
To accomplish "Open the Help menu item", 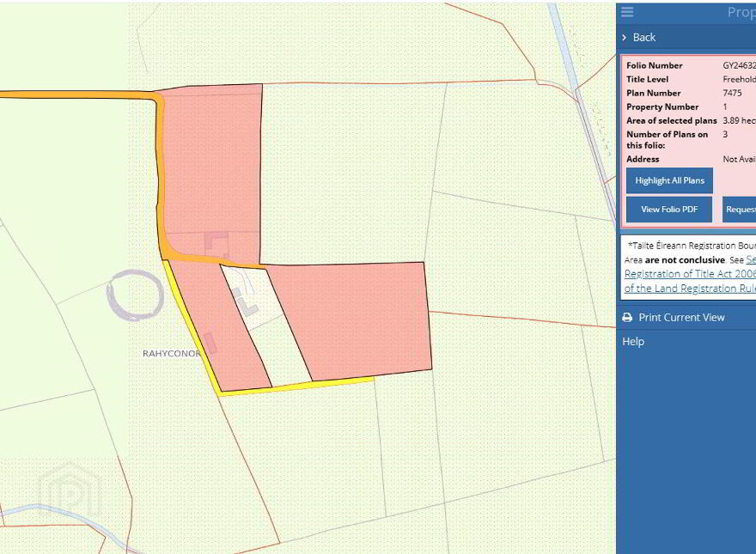I will point(633,341).
